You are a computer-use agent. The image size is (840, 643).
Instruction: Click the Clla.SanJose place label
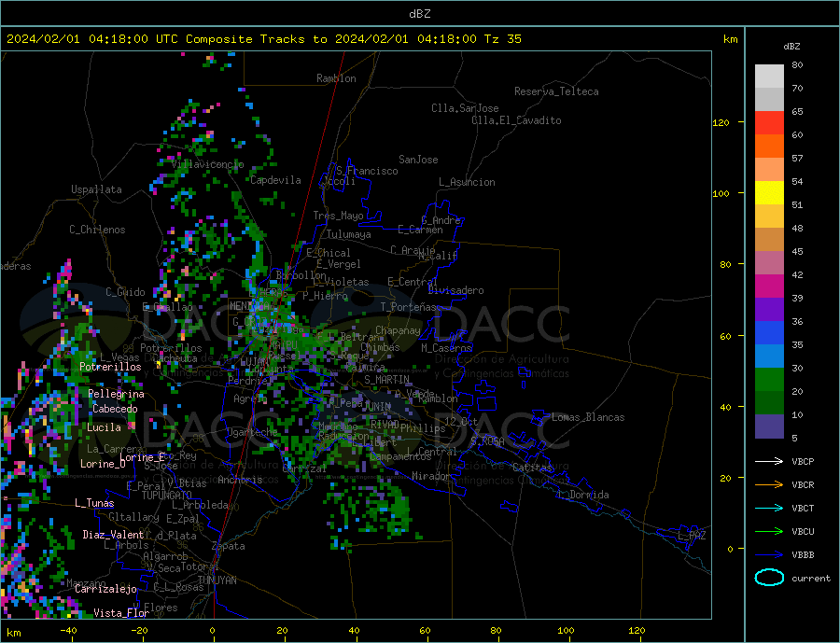pyautogui.click(x=465, y=108)
